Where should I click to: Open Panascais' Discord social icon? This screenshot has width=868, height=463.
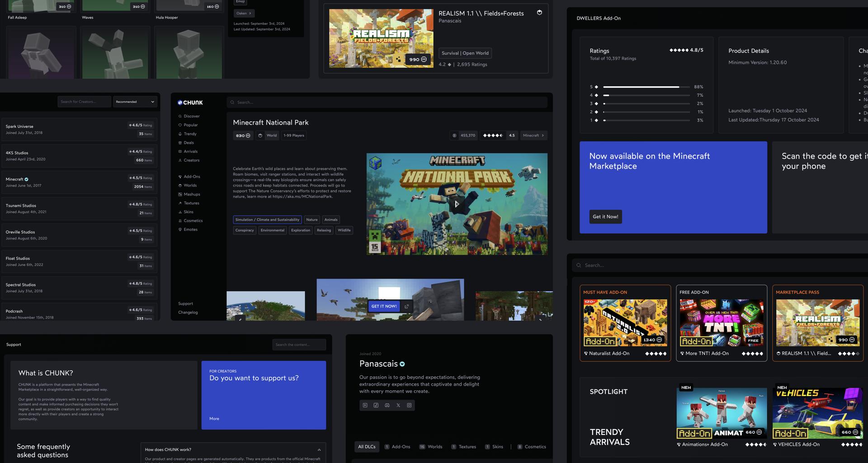(x=387, y=406)
